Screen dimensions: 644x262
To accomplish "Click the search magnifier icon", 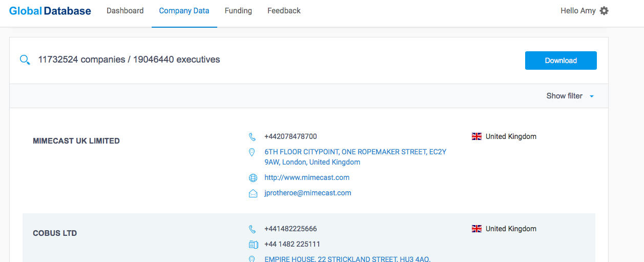I will click(x=25, y=60).
